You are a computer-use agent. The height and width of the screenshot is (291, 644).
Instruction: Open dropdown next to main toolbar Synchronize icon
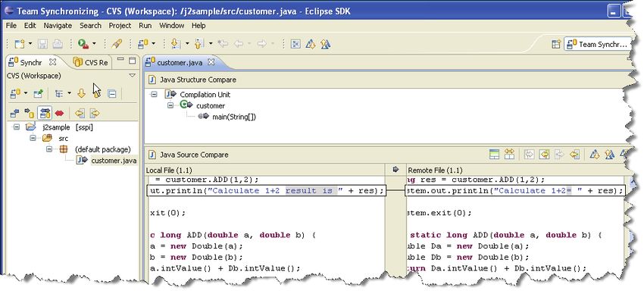(154, 43)
